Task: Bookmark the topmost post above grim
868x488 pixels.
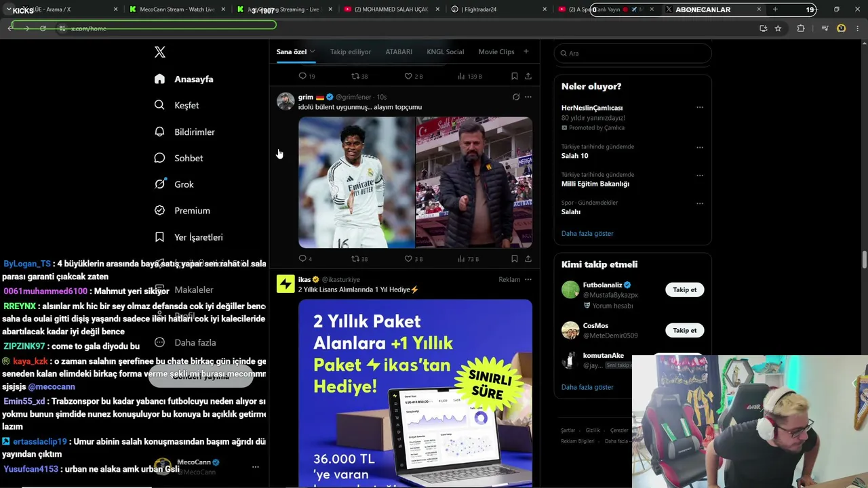Action: coord(515,76)
